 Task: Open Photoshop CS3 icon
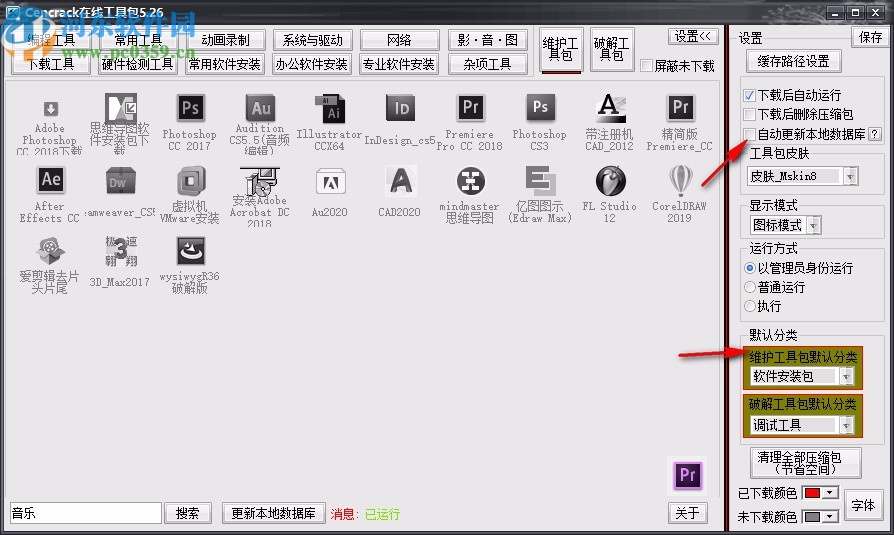click(540, 107)
